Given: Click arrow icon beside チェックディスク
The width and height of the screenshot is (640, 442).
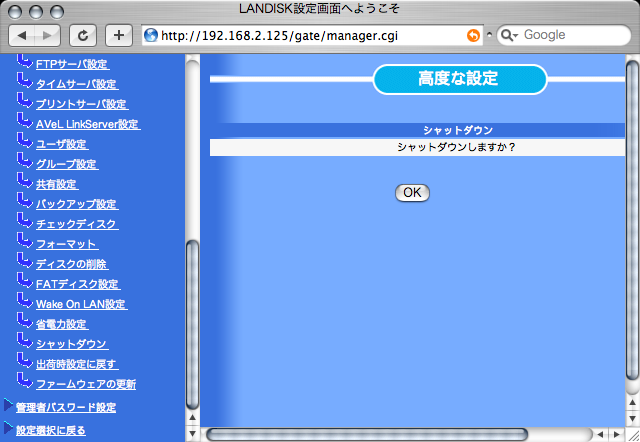Looking at the screenshot, I should pos(24,220).
